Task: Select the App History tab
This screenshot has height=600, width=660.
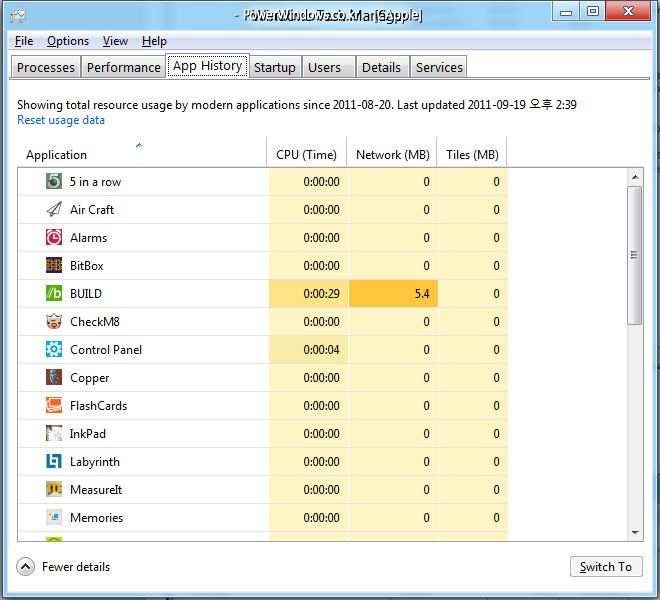Action: (x=208, y=66)
